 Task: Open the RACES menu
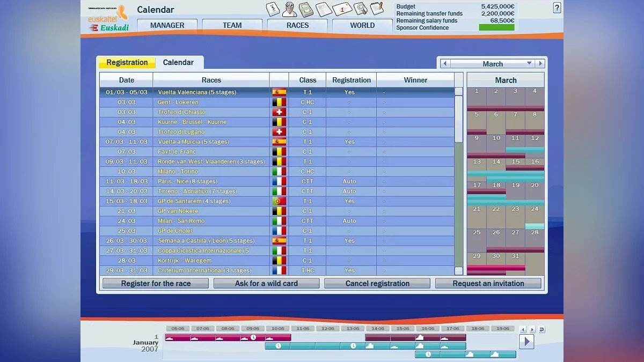click(x=297, y=25)
